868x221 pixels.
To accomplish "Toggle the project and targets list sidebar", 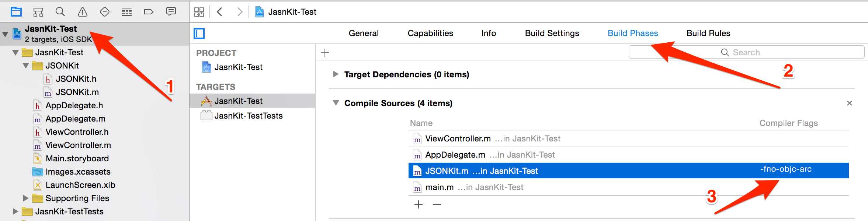I will [x=199, y=34].
